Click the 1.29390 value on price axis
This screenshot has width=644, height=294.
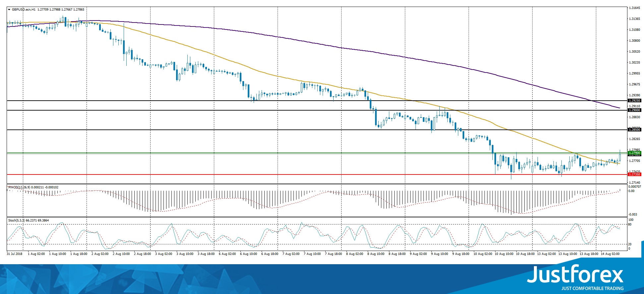click(x=634, y=95)
